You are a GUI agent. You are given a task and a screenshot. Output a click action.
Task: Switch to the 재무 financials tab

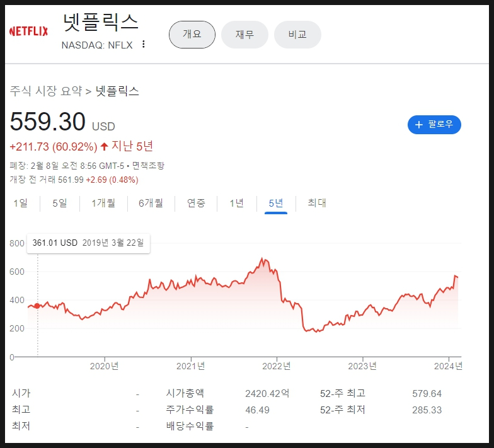[244, 34]
